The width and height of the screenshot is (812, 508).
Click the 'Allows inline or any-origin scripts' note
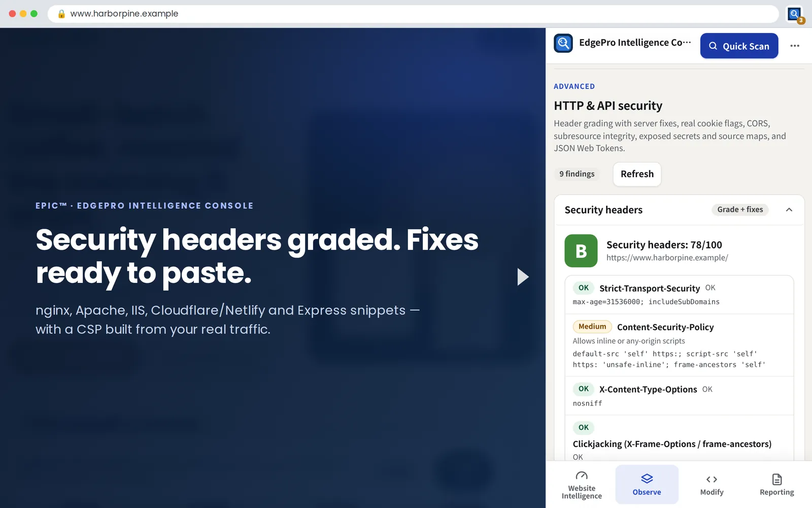tap(629, 341)
